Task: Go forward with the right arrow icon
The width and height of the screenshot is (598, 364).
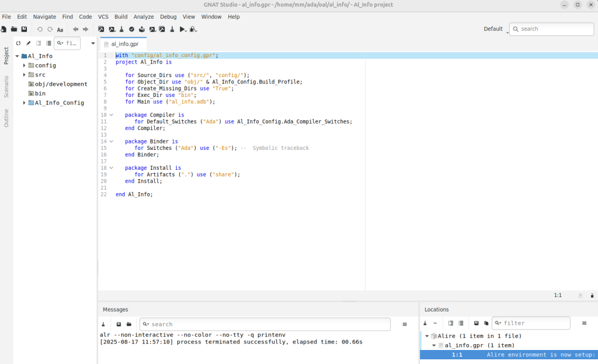Action: coord(85,29)
